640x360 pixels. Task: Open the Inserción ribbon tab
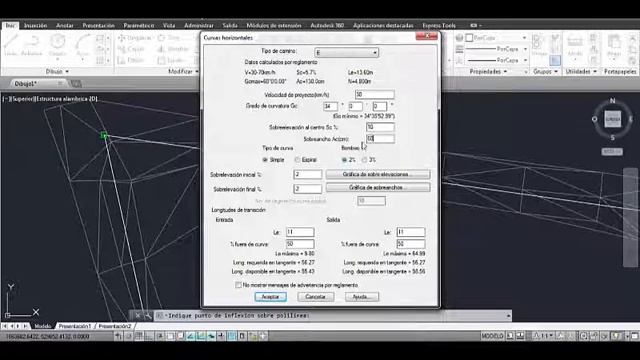[36, 25]
